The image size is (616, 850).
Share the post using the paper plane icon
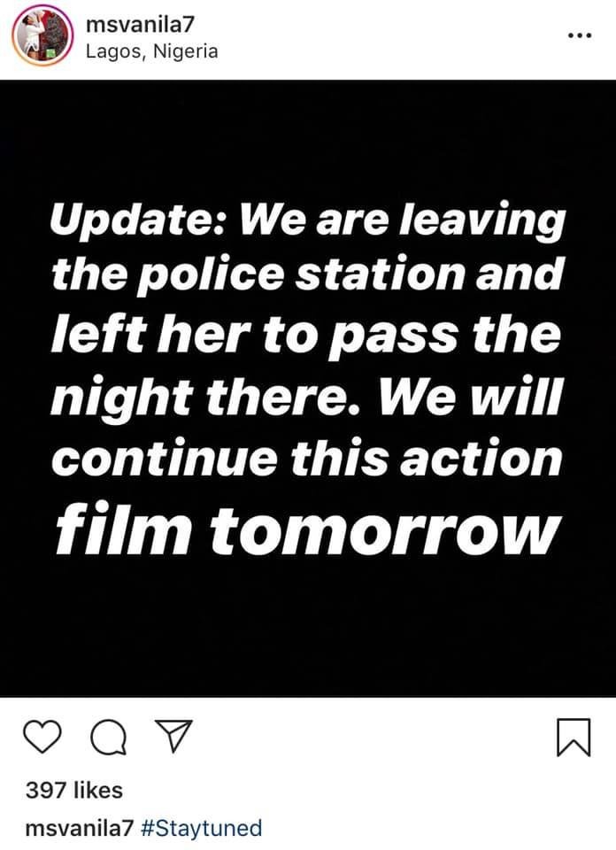173,735
